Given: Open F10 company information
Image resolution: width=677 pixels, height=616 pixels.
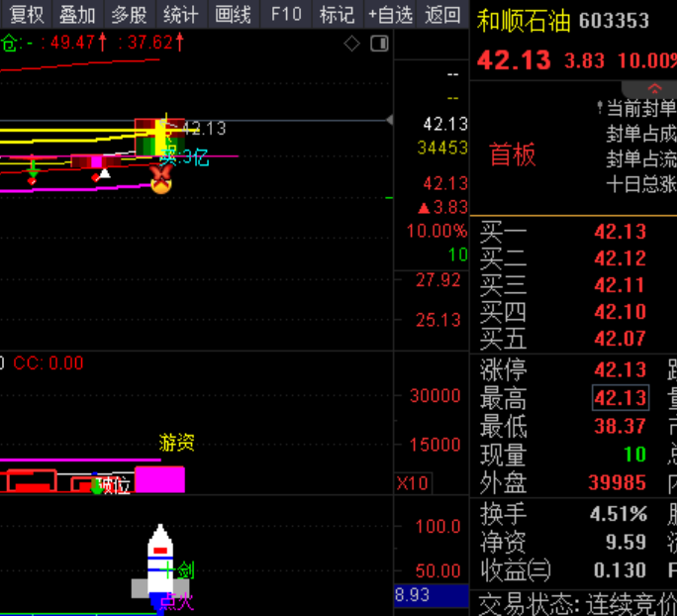Looking at the screenshot, I should [x=286, y=15].
